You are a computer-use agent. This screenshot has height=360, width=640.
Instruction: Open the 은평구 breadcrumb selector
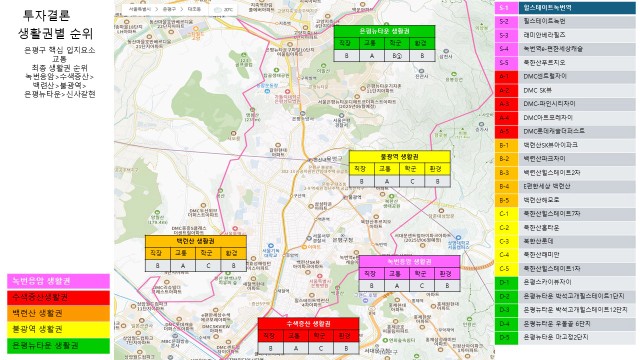(169, 9)
